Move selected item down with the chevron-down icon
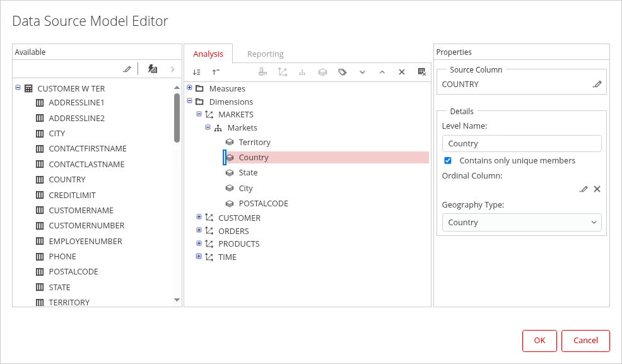The width and height of the screenshot is (622, 364). 362,72
